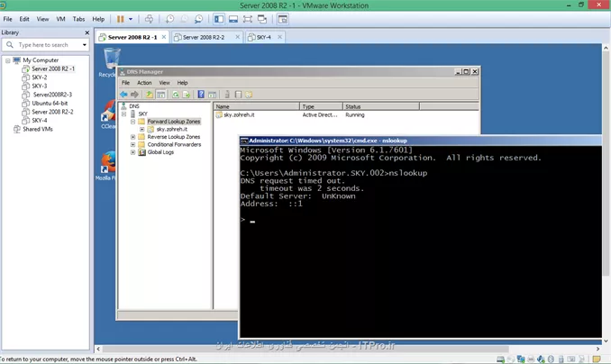Click DNS Manager Back arrow
This screenshot has height=364, width=611.
124,95
